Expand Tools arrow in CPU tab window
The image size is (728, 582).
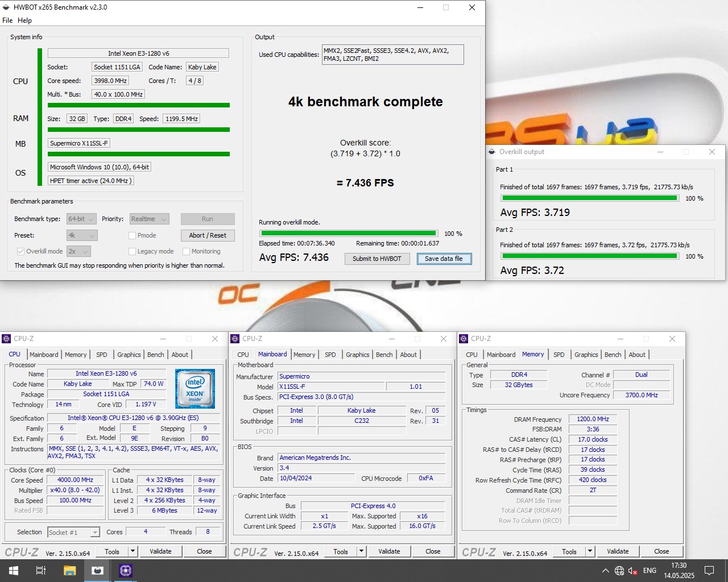(x=133, y=551)
